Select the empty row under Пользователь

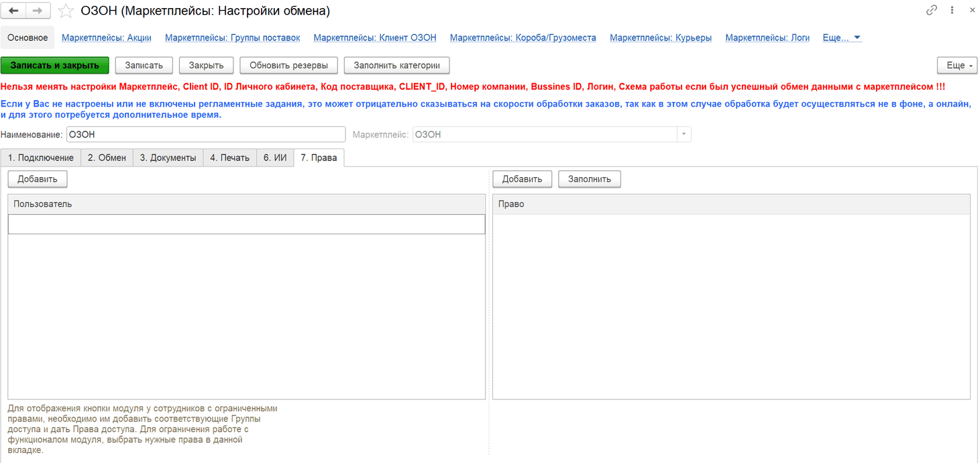coord(246,224)
